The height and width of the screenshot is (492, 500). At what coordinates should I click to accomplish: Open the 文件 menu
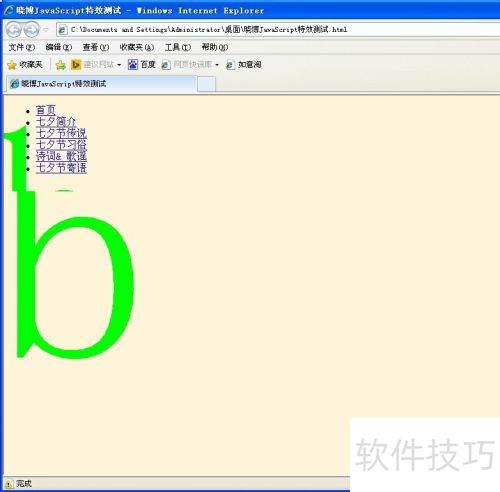[x=21, y=47]
